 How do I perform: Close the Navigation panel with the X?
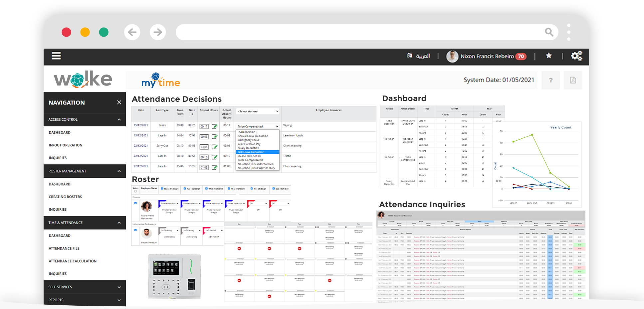(119, 102)
